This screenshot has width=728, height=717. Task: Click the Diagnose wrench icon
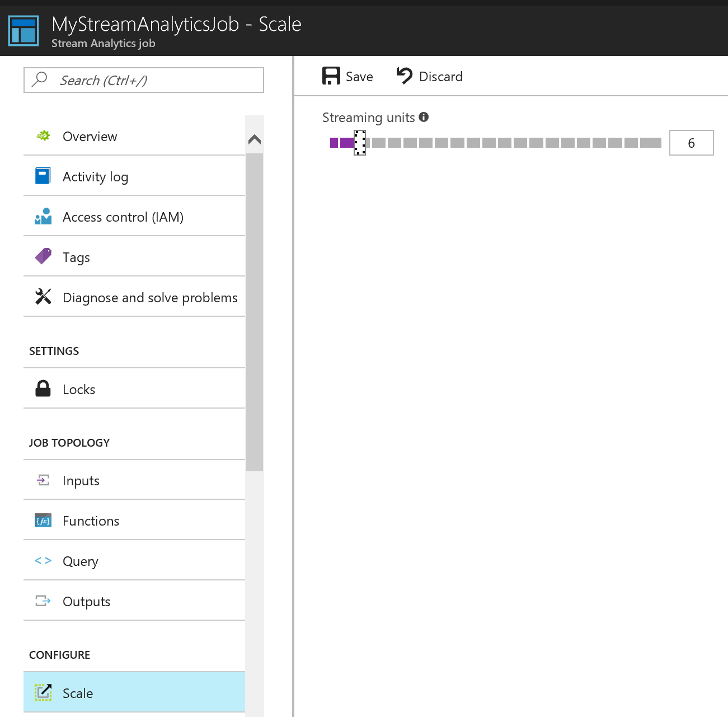click(x=43, y=296)
